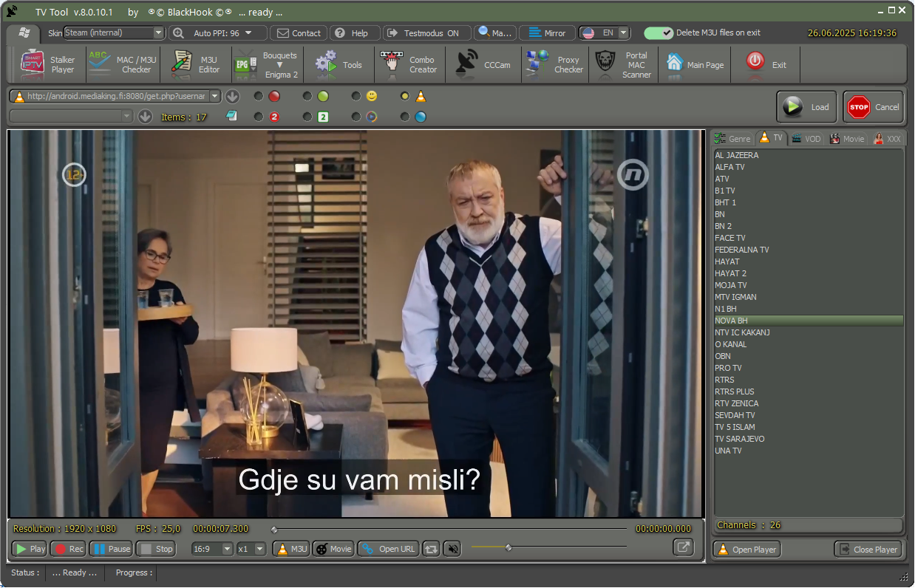The image size is (915, 588).
Task: Select the red number 2 radio button
Action: click(258, 117)
